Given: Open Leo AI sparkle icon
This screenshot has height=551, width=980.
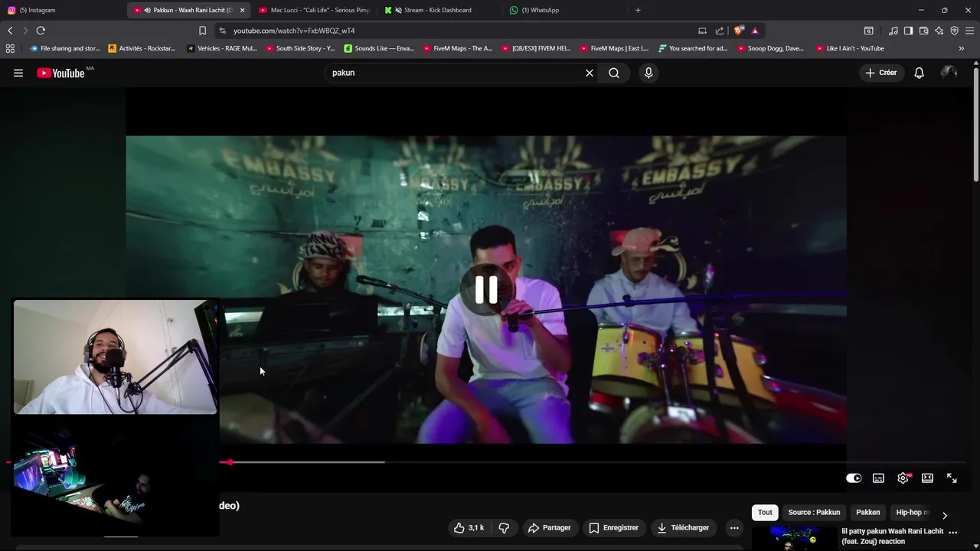Looking at the screenshot, I should click(939, 31).
